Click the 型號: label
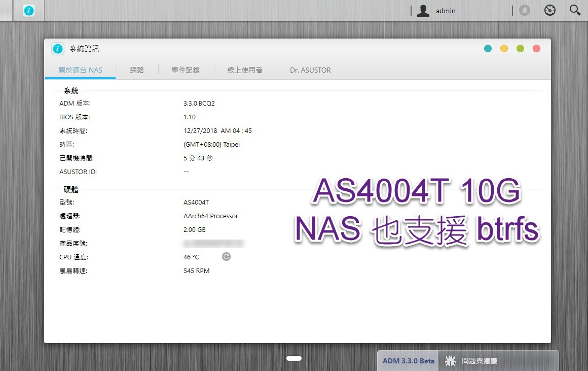The image size is (588, 371). click(x=67, y=203)
